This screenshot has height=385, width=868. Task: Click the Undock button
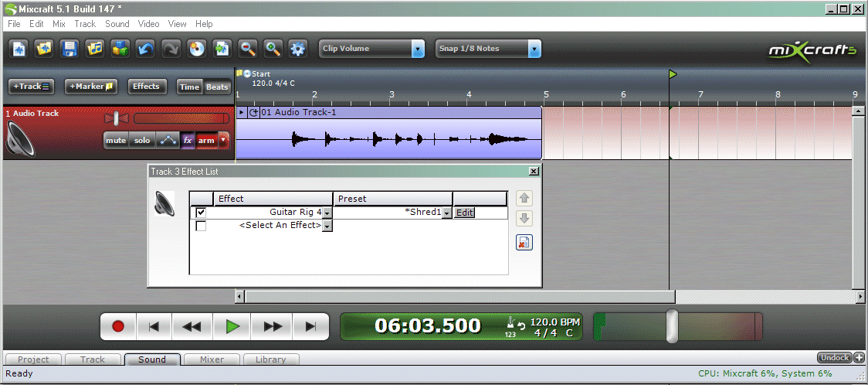(835, 358)
